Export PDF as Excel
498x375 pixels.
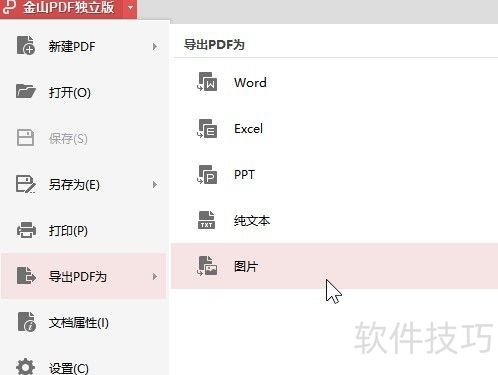click(334, 128)
